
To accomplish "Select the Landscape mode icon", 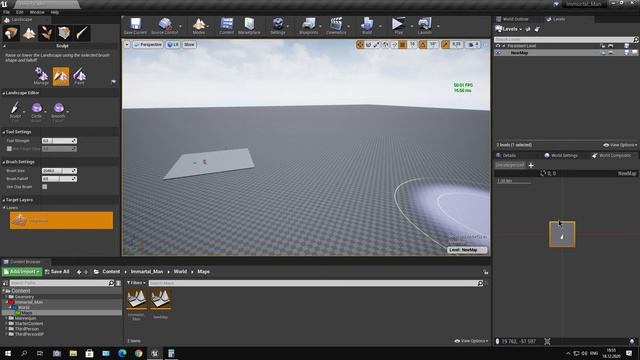I will (x=29, y=33).
